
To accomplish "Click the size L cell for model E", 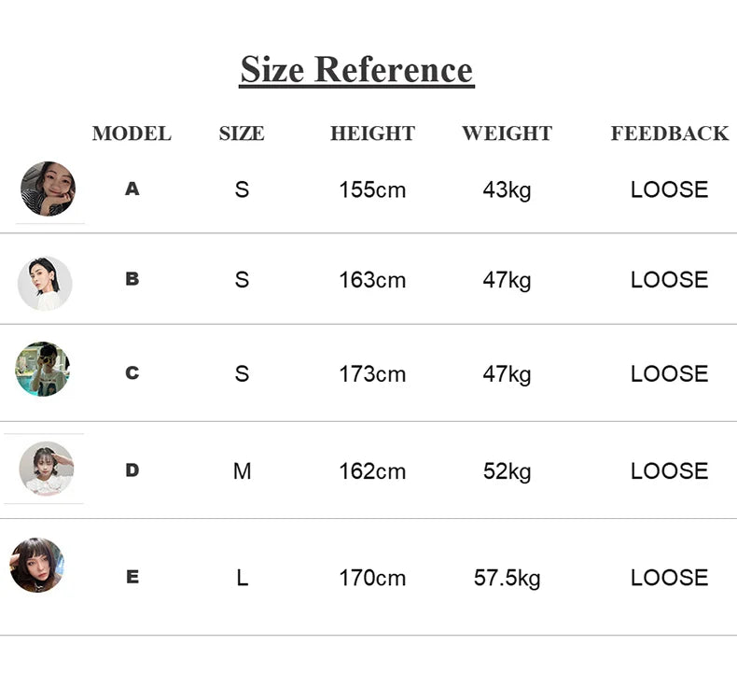I will [242, 578].
